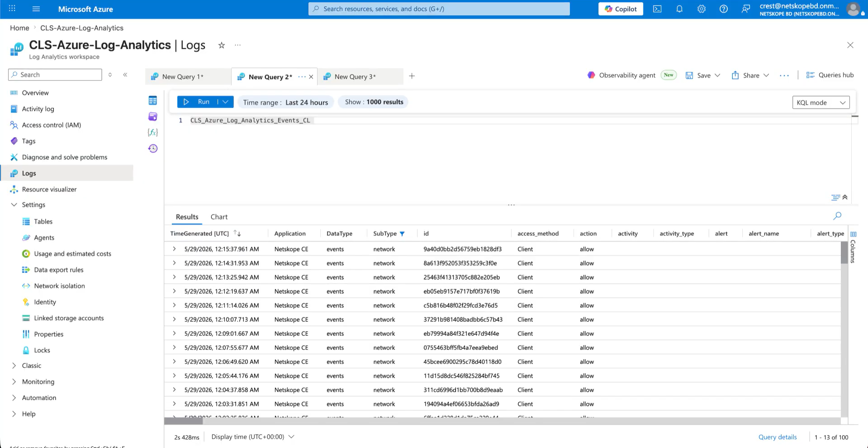The image size is (868, 448).
Task: Add a new query tab
Action: (x=412, y=76)
